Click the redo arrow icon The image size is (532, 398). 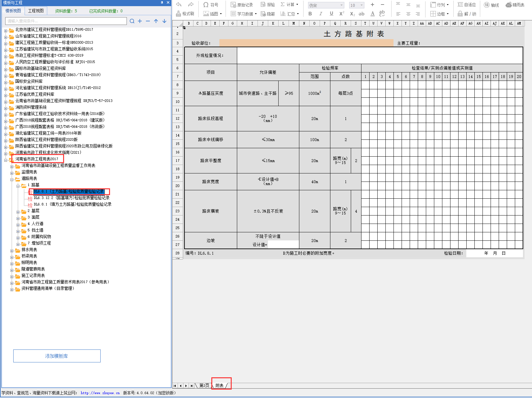pos(191,5)
